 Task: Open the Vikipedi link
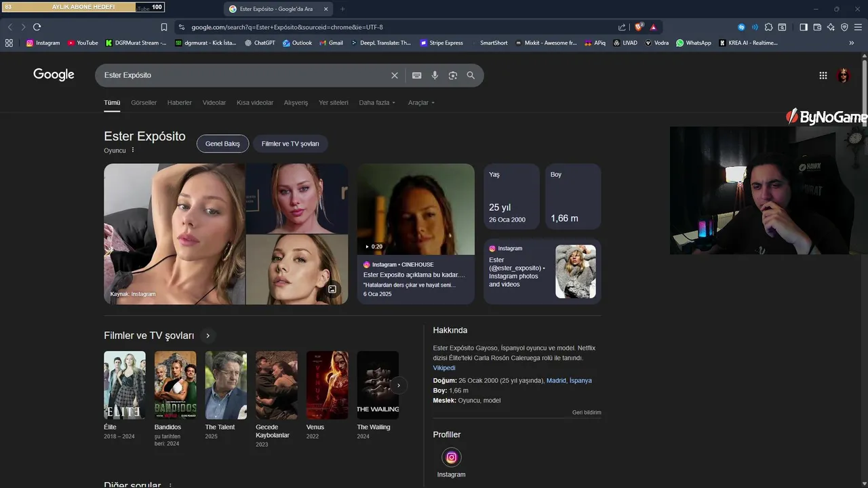pyautogui.click(x=444, y=367)
